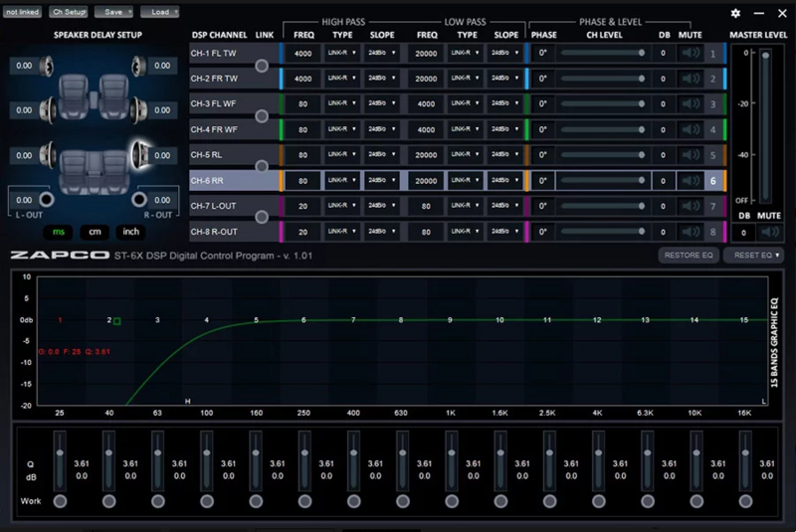Select the rear right speaker in car diagram
The image size is (796, 532).
click(139, 156)
